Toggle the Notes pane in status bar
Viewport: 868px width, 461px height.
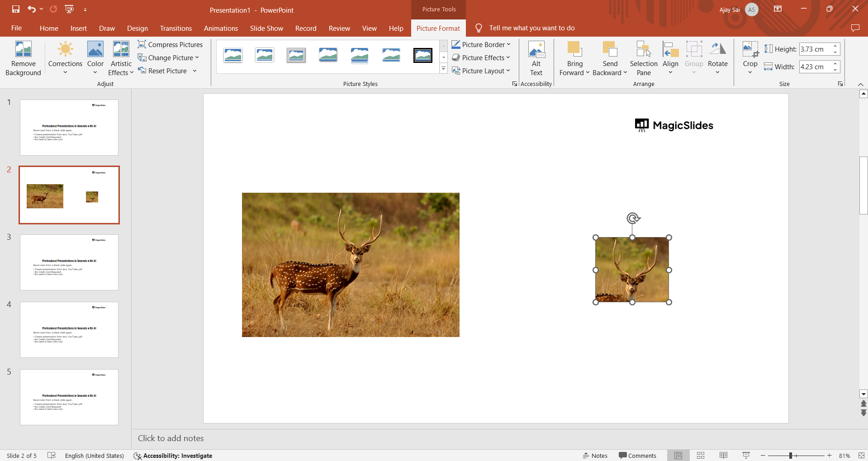pyautogui.click(x=595, y=456)
